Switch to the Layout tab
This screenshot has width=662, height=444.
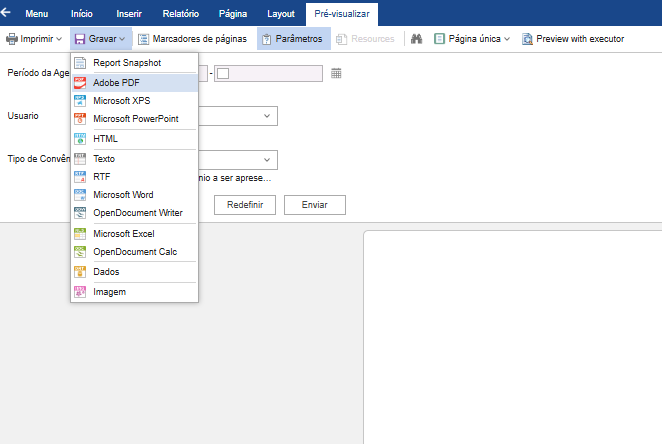281,14
